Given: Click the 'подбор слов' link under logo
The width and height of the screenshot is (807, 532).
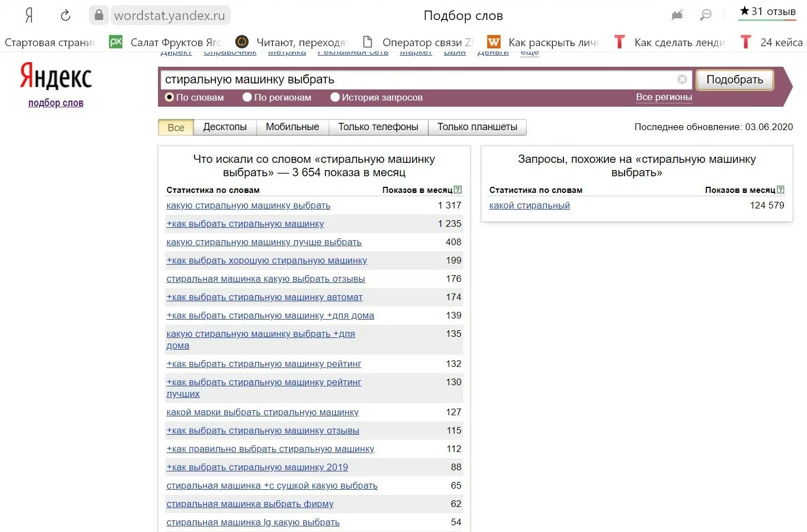Looking at the screenshot, I should coord(56,103).
